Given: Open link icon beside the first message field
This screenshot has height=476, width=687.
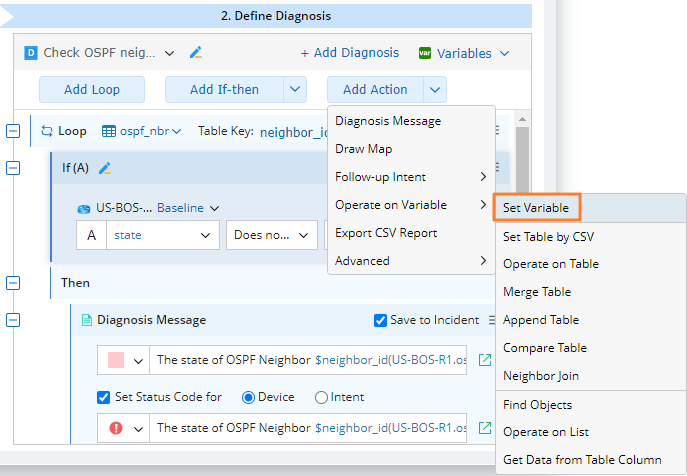Looking at the screenshot, I should (485, 360).
